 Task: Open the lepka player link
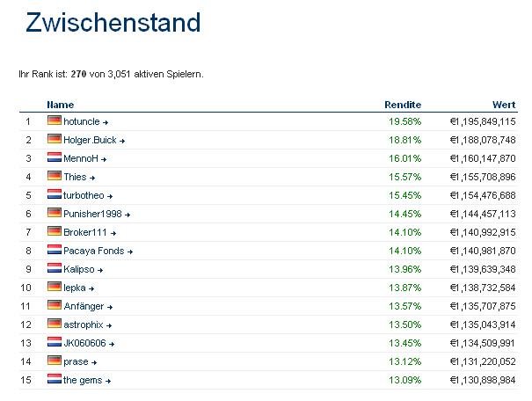pos(75,288)
